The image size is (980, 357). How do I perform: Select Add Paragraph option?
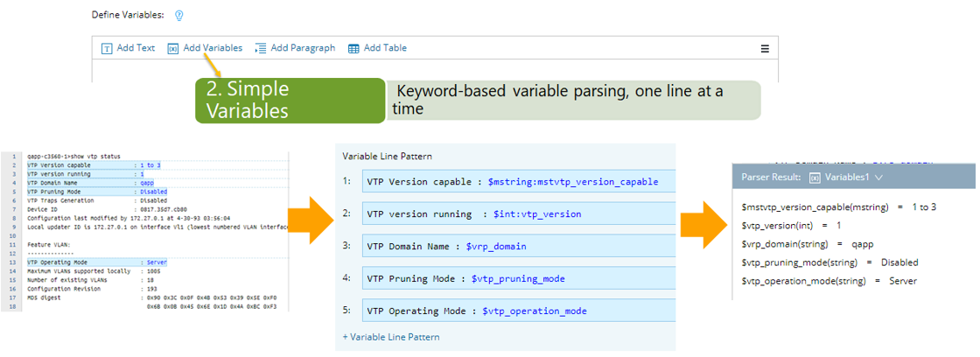303,48
